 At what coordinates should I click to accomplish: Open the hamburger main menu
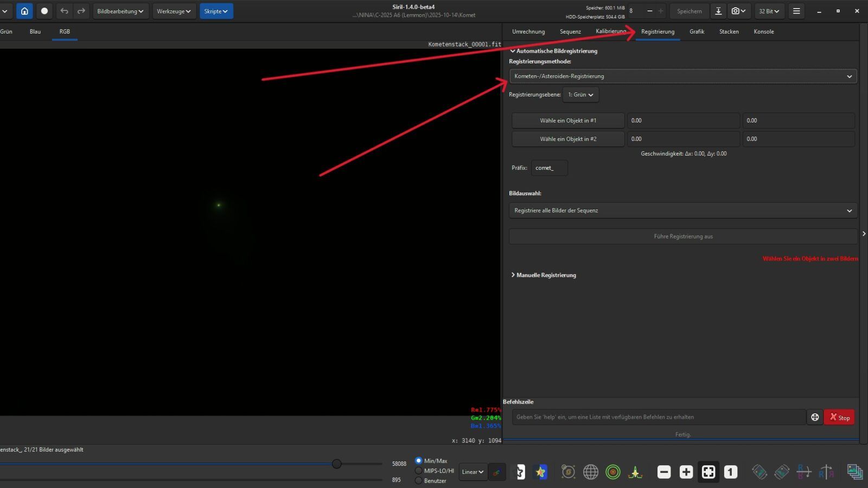(796, 11)
